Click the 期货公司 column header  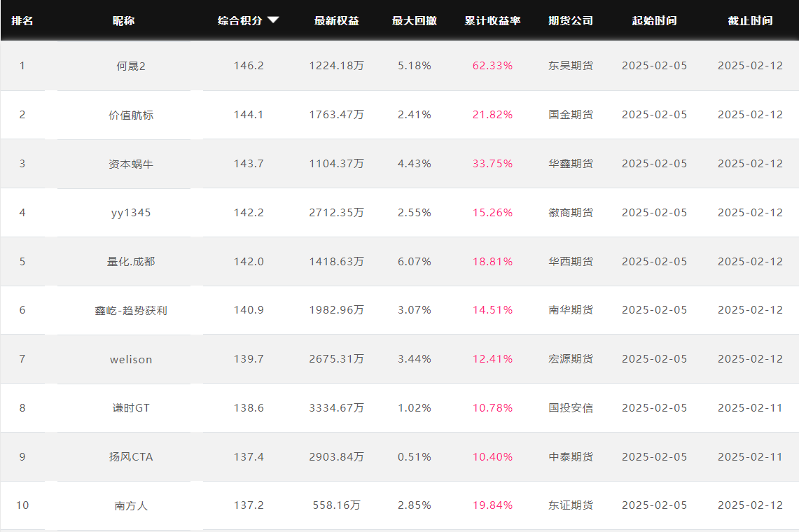571,20
